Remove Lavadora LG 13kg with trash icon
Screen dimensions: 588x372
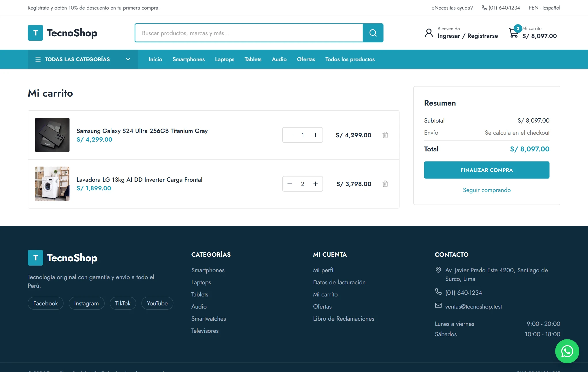click(385, 184)
